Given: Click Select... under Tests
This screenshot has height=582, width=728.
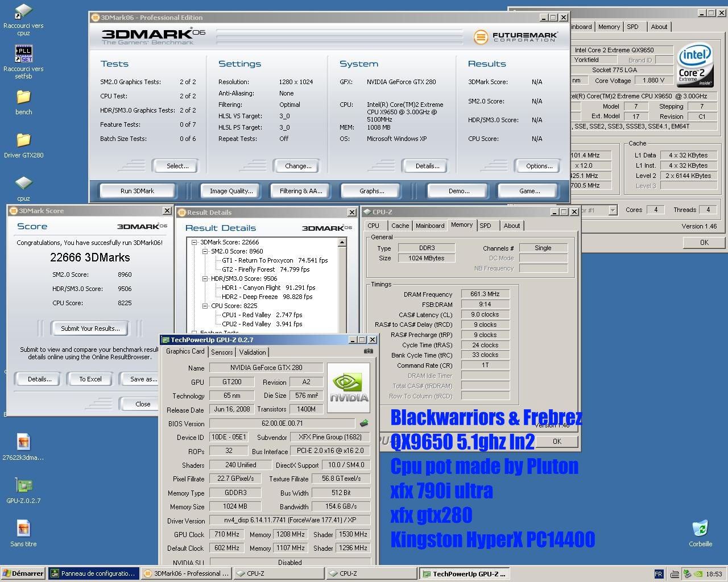Looking at the screenshot, I should [177, 166].
